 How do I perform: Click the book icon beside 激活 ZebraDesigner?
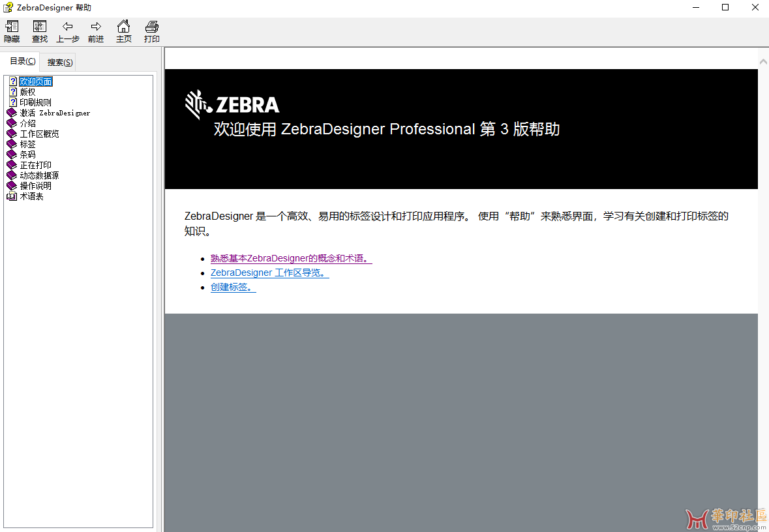pyautogui.click(x=12, y=113)
